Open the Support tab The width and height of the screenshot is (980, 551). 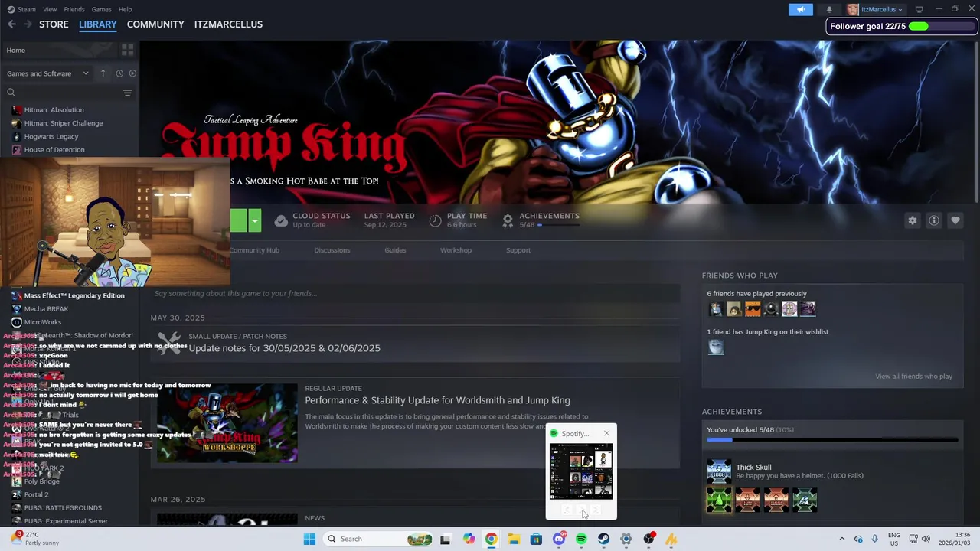coord(518,250)
